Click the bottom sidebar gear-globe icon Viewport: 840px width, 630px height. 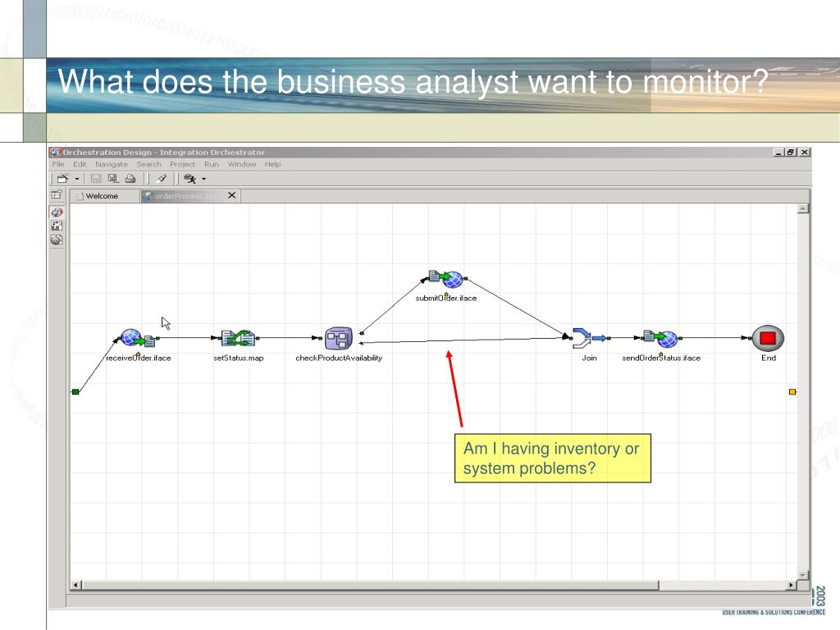pyautogui.click(x=57, y=240)
